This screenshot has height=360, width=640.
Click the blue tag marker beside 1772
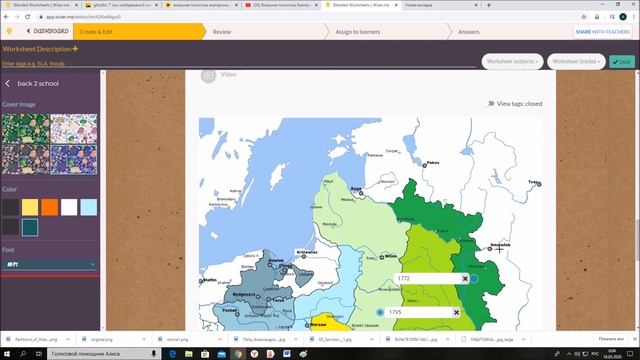(474, 279)
